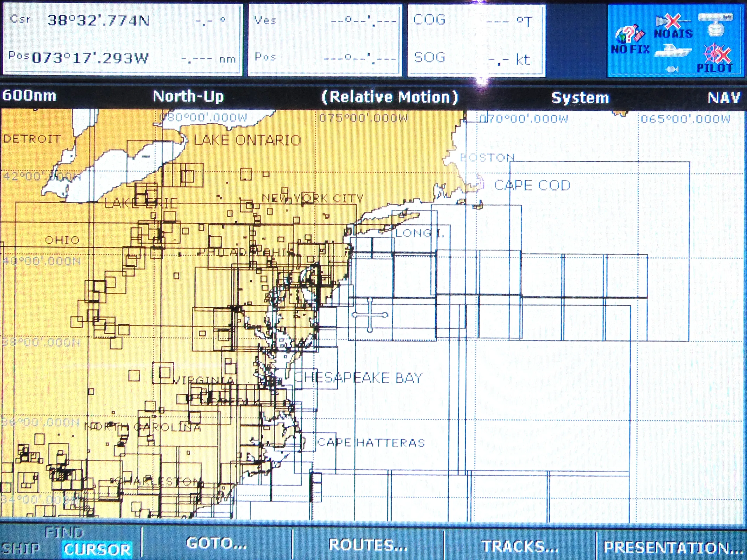Viewport: 747px width, 560px height.
Task: Click the cursor position data box
Action: point(122,39)
